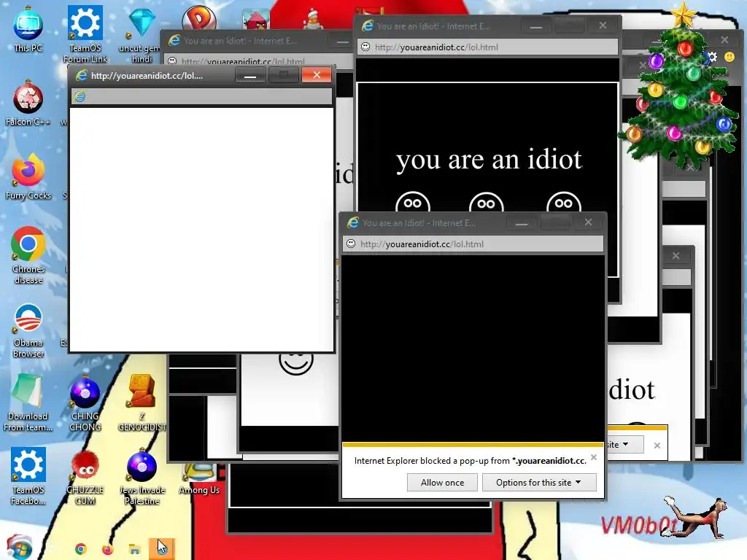This screenshot has height=560, width=747.
Task: Open the Windows Start button
Action: (18, 547)
